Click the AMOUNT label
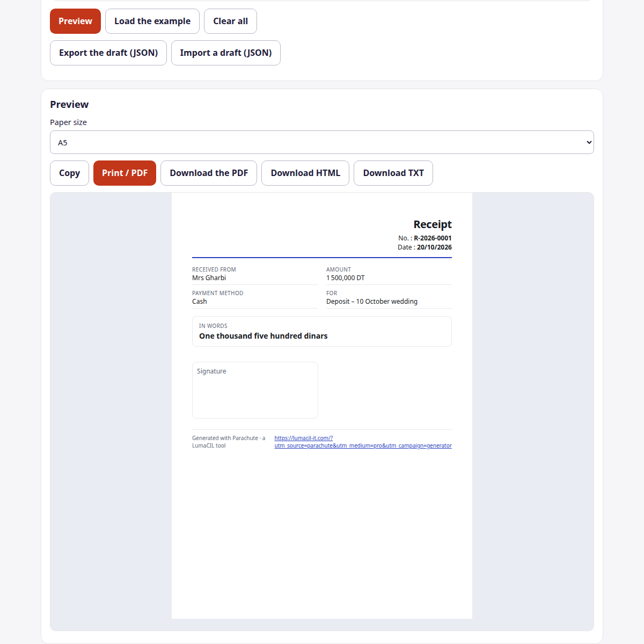Image resolution: width=644 pixels, height=644 pixels. [x=339, y=269]
